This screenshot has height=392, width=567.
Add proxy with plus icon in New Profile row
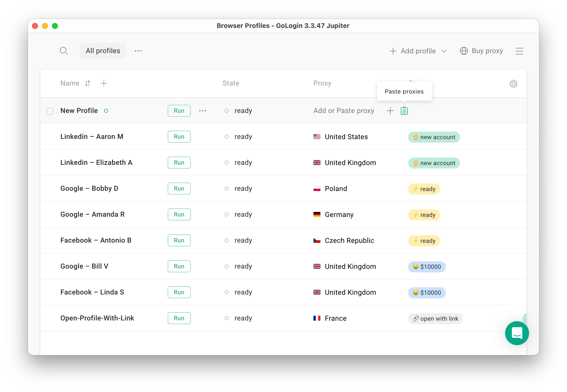point(390,111)
